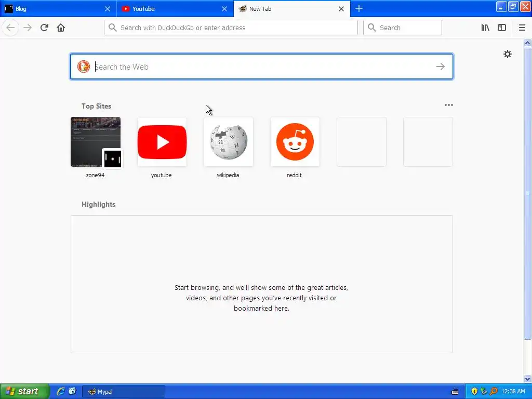Click the second quick launch icon
This screenshot has height=399, width=532.
(72, 391)
